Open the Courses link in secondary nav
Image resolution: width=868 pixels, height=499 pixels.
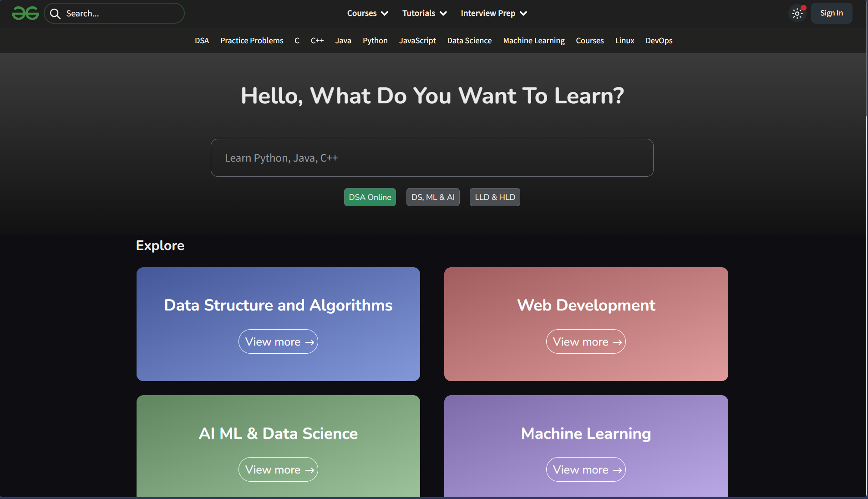click(590, 41)
